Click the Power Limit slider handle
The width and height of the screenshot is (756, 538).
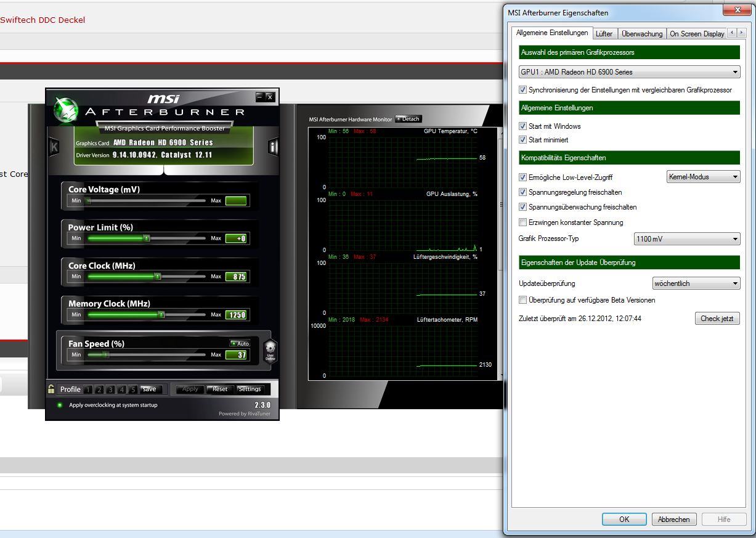[x=147, y=238]
